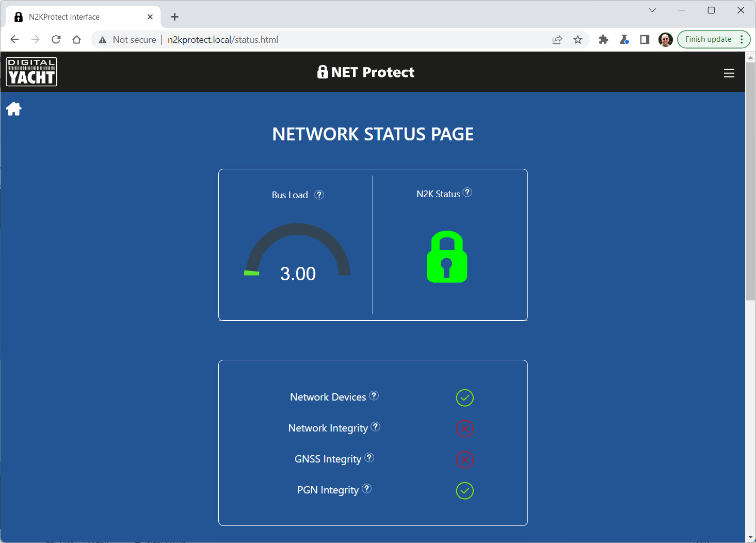The image size is (756, 543).
Task: Open the hamburger menu in the header
Action: pos(729,73)
